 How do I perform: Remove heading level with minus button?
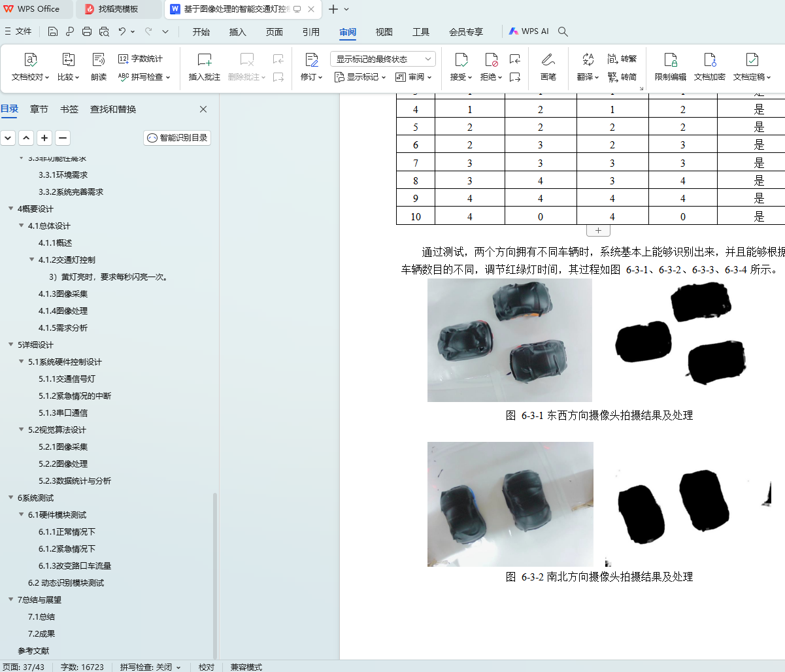click(x=63, y=138)
